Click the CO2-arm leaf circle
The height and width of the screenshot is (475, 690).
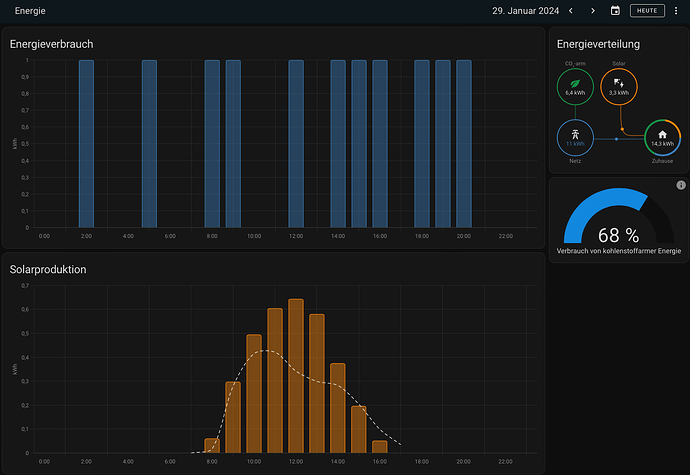click(x=575, y=88)
